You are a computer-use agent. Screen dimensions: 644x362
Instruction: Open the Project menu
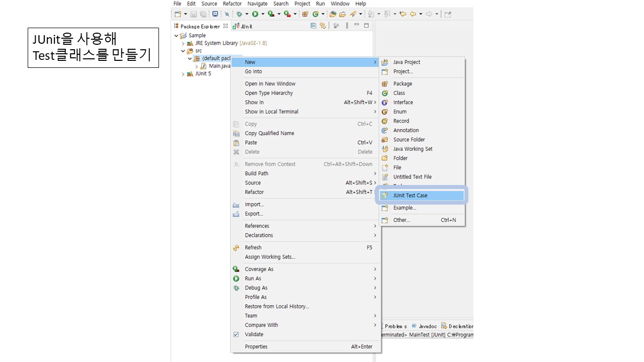click(302, 4)
